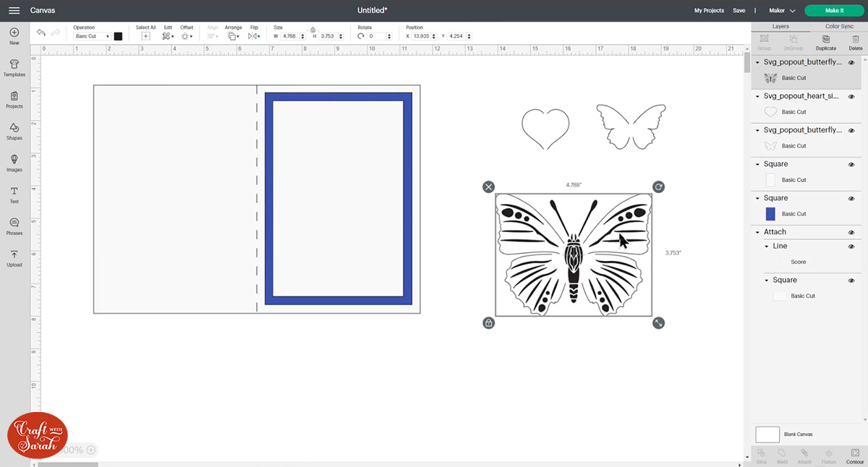This screenshot has height=467, width=868.
Task: Toggle visibility of the Attach group
Action: [x=851, y=231]
